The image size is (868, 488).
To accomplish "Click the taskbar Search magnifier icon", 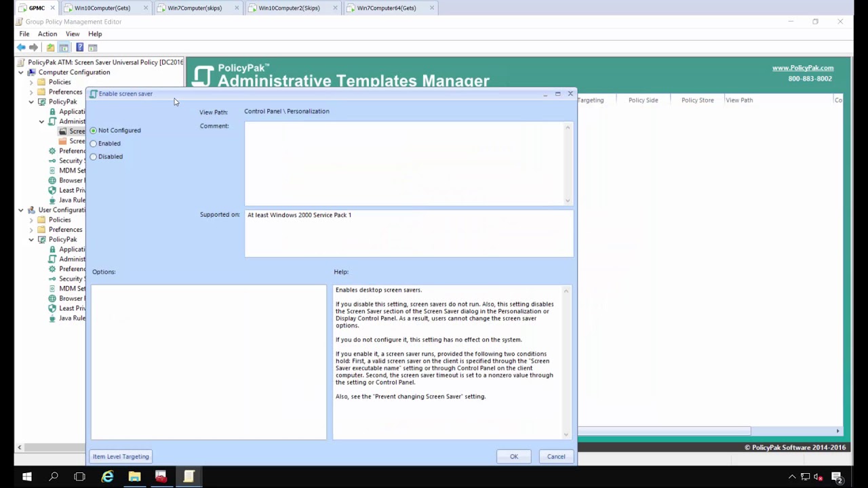I will (x=54, y=477).
